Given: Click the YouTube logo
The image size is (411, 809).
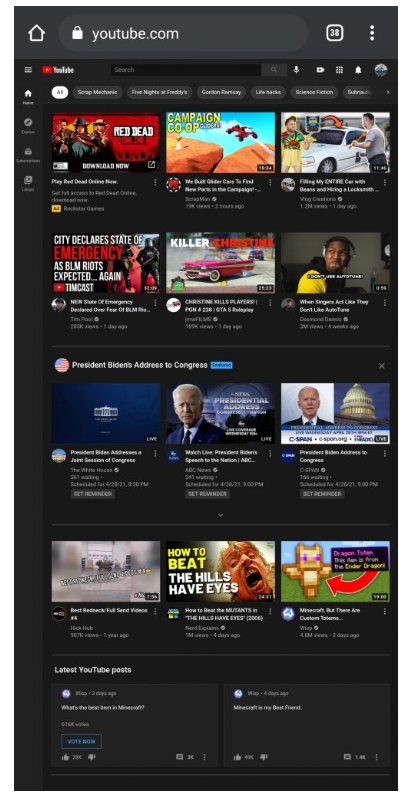Looking at the screenshot, I should point(58,70).
